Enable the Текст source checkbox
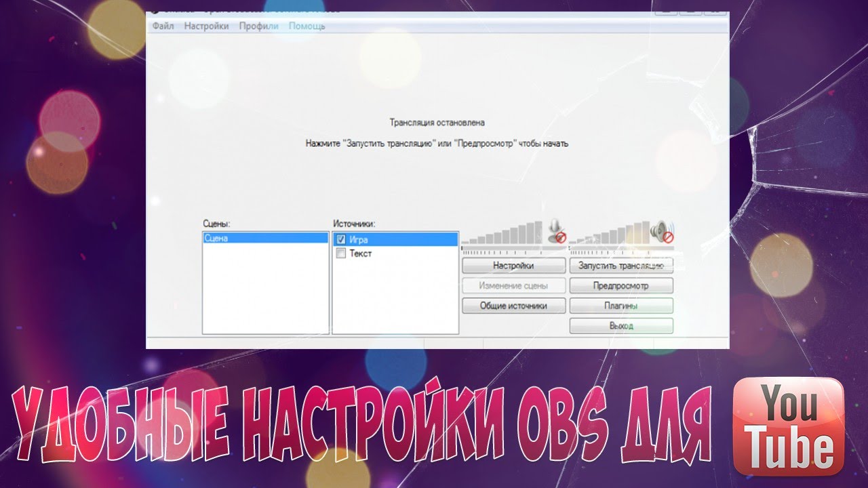Viewport: 868px width, 488px height. [341, 253]
